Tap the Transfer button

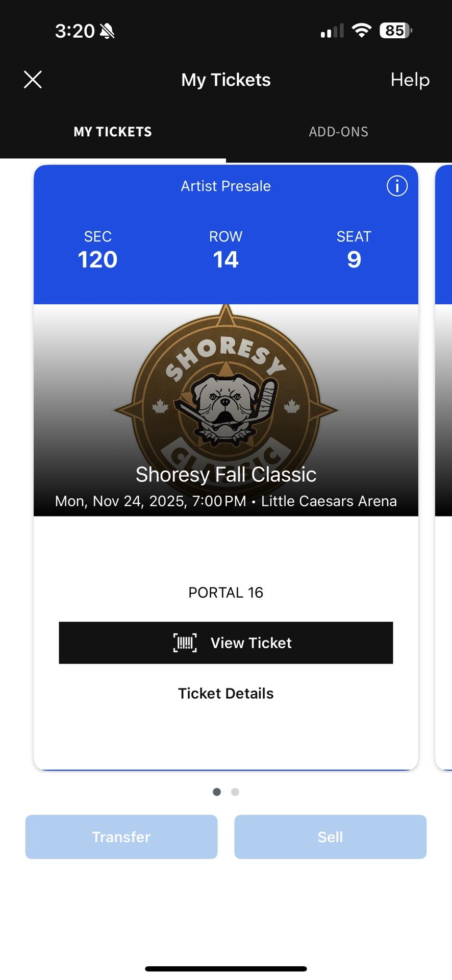(x=121, y=837)
